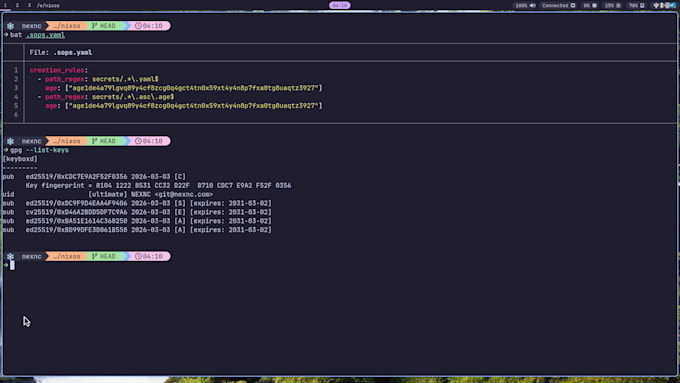Click the sub key line marked [S]

click(137, 203)
